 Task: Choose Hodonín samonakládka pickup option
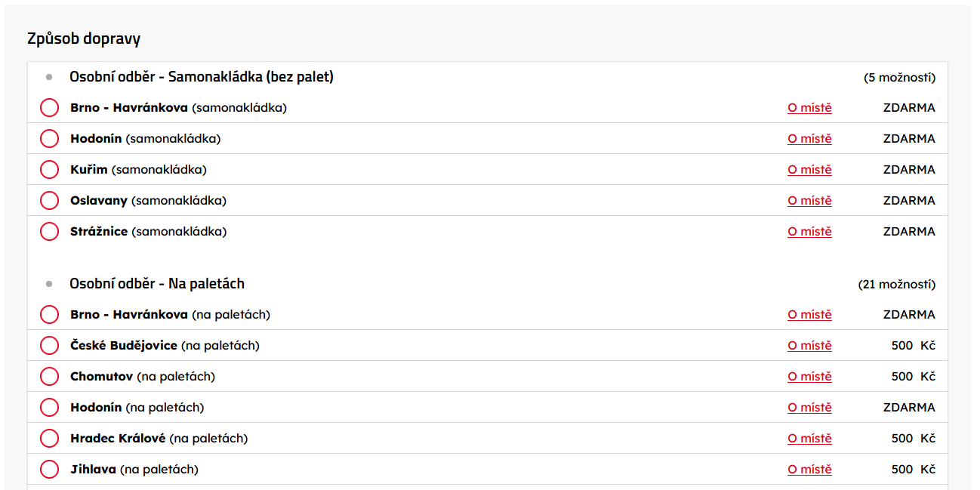[x=49, y=139]
